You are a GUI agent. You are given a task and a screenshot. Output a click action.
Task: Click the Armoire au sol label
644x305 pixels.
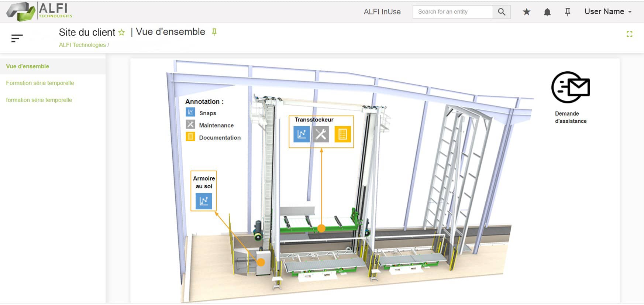pyautogui.click(x=204, y=182)
